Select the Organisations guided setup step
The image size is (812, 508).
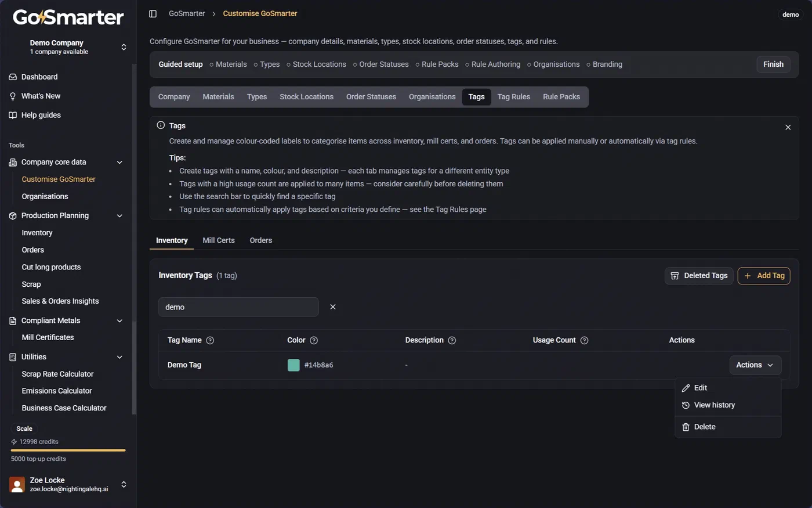[x=553, y=64]
